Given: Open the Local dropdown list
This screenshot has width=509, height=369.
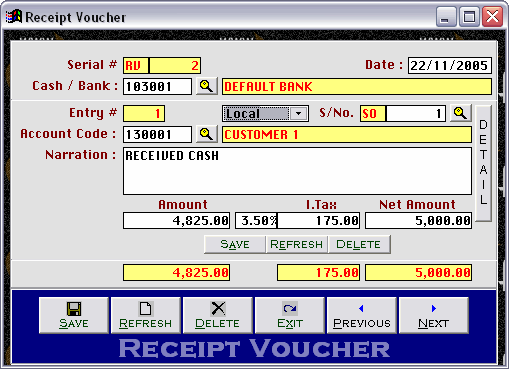Looking at the screenshot, I should (298, 114).
